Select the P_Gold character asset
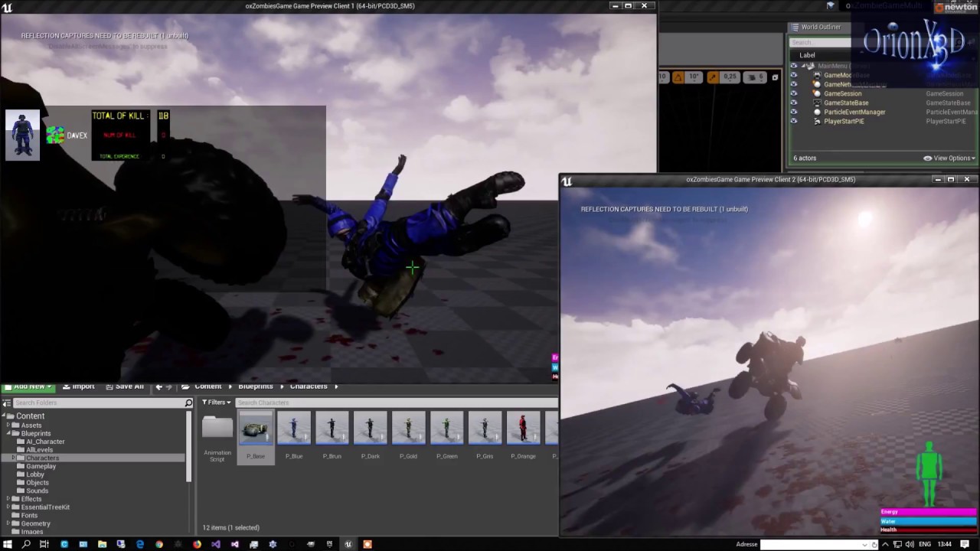This screenshot has width=980, height=551. (x=409, y=429)
